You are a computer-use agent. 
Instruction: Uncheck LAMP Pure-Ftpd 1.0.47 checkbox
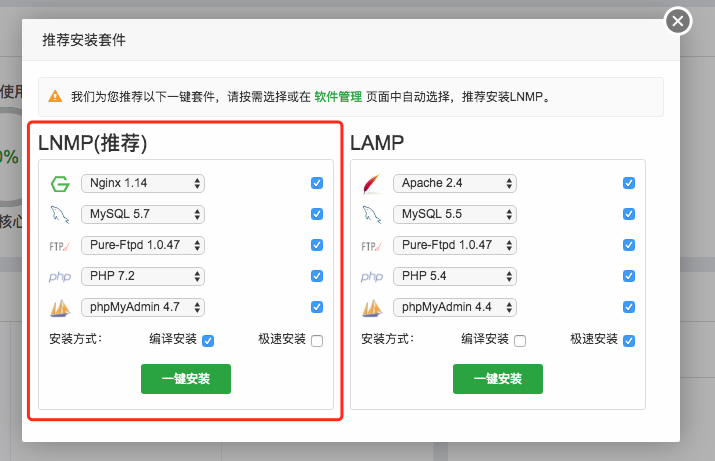(629, 245)
